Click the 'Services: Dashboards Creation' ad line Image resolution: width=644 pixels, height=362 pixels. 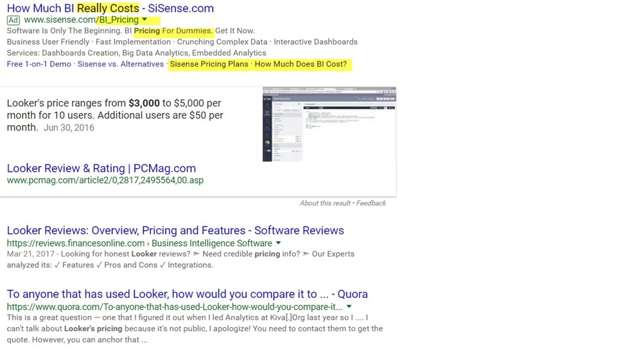click(136, 53)
